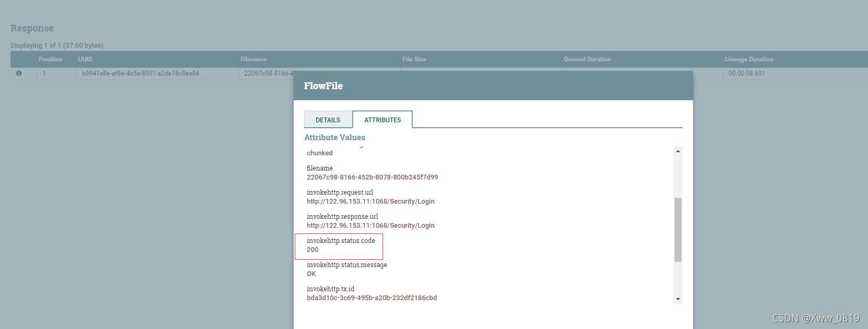This screenshot has width=868, height=329.
Task: Click the invokehttp.tx.id attribute name
Action: tap(330, 289)
